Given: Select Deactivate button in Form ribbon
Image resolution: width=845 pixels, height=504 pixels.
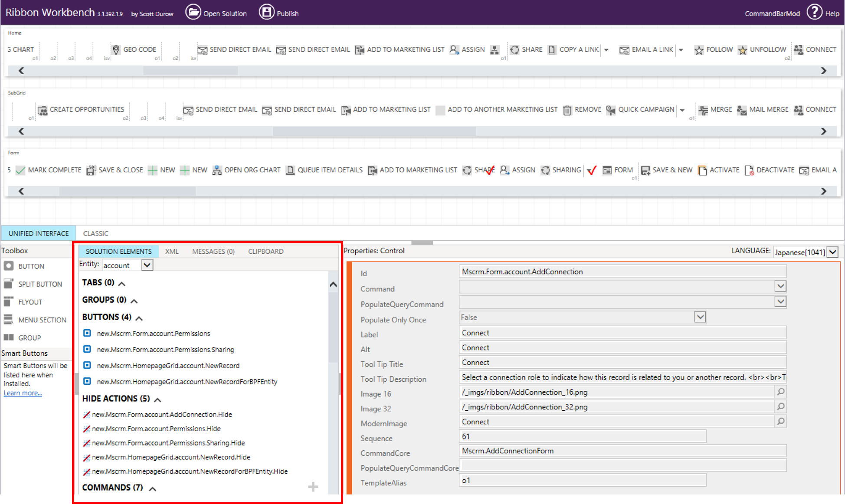Looking at the screenshot, I should (x=770, y=170).
